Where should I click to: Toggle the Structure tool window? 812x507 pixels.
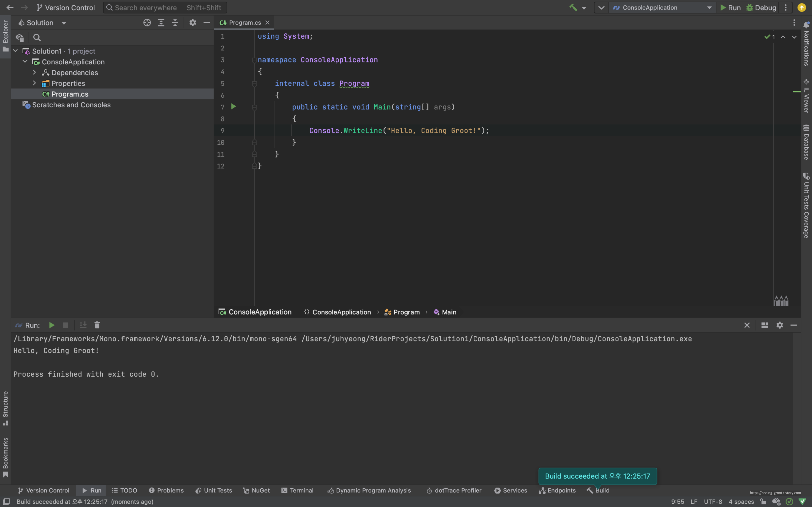click(x=5, y=408)
